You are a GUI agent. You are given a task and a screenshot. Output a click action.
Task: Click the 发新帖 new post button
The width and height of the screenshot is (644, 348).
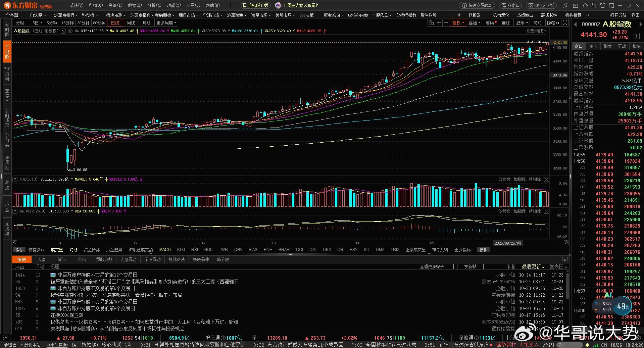470,266
